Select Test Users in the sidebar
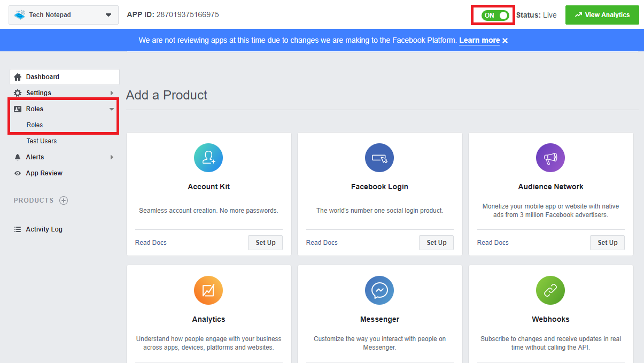 click(42, 141)
